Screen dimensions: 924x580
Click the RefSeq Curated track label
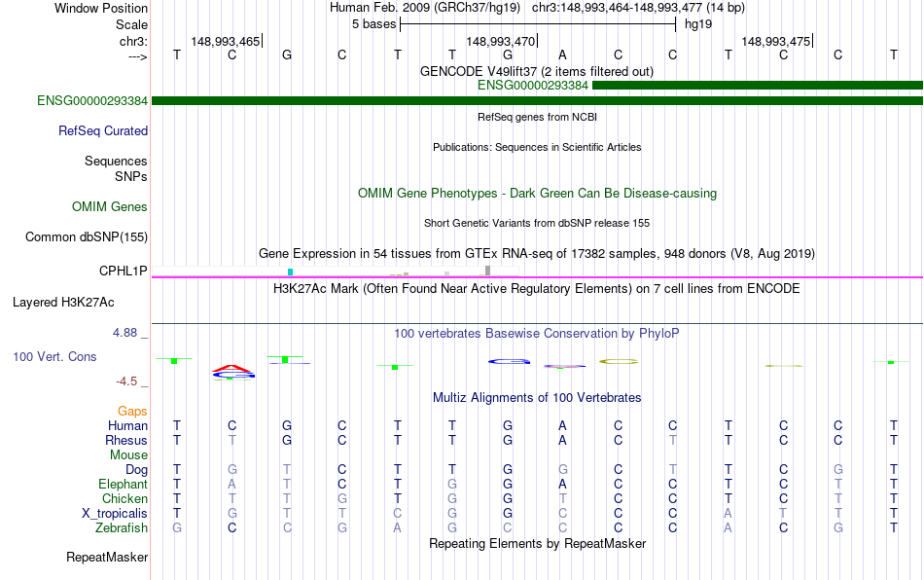pyautogui.click(x=103, y=130)
